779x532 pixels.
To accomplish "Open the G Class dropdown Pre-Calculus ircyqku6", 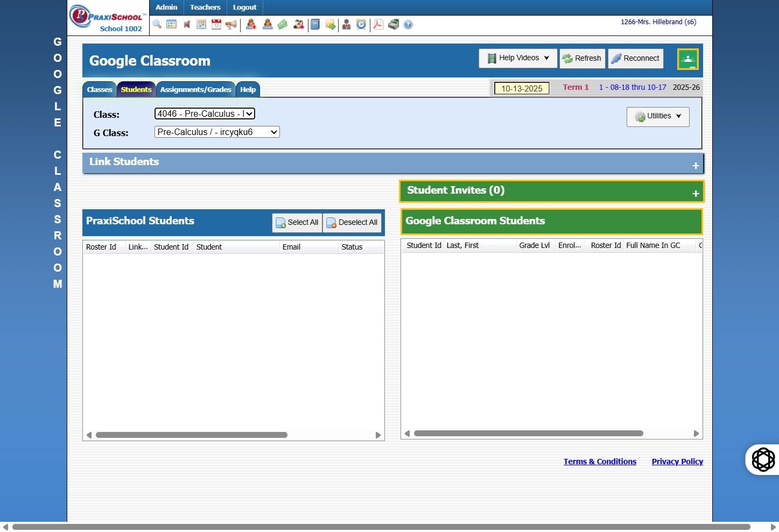I will pyautogui.click(x=217, y=132).
